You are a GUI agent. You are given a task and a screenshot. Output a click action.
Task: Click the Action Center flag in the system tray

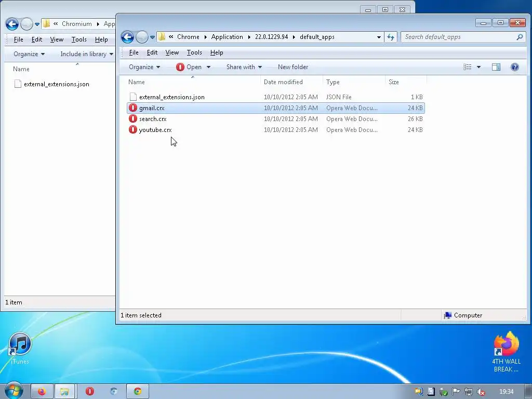pos(456,392)
